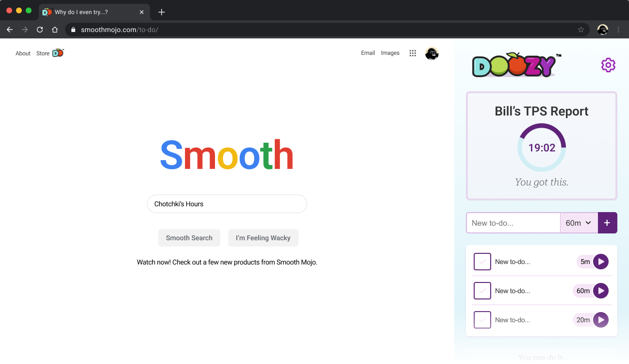
Task: Click the Doozy logo in sidebar
Action: click(517, 66)
